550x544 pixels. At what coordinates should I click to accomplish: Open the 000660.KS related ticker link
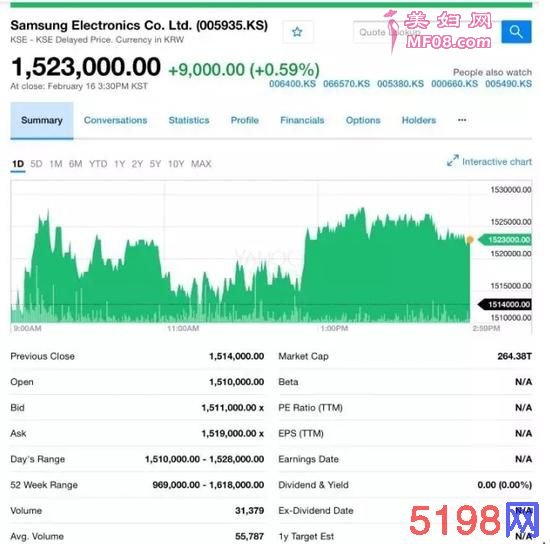[454, 84]
